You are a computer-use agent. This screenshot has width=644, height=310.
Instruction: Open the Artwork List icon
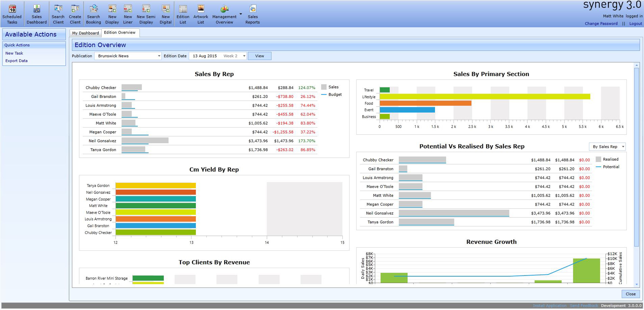pyautogui.click(x=201, y=9)
